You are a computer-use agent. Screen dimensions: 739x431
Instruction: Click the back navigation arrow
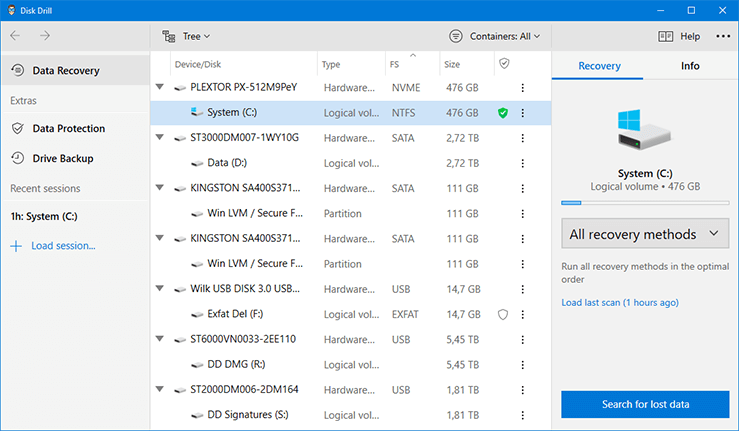pyautogui.click(x=15, y=36)
